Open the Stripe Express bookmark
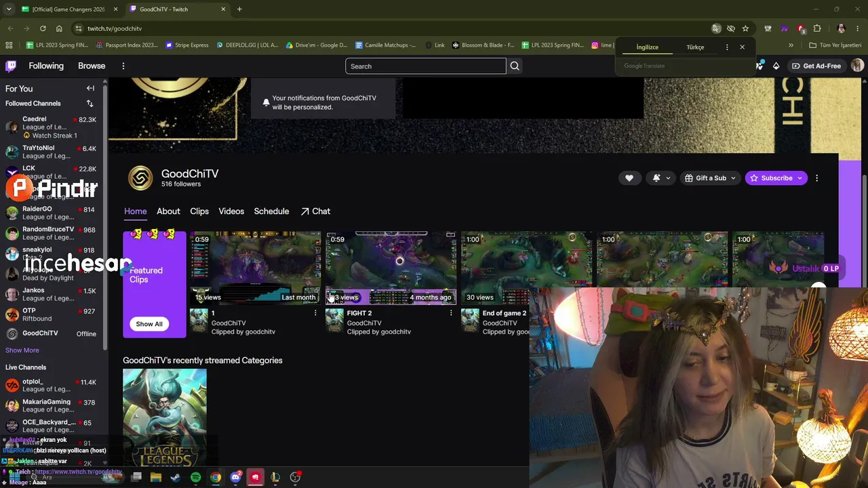This screenshot has height=488, width=868. coord(186,45)
